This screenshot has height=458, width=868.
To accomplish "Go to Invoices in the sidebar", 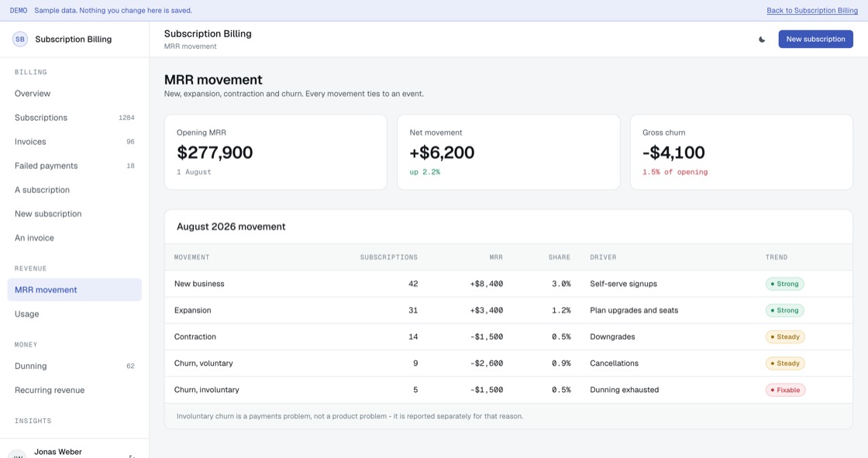I will point(74,142).
